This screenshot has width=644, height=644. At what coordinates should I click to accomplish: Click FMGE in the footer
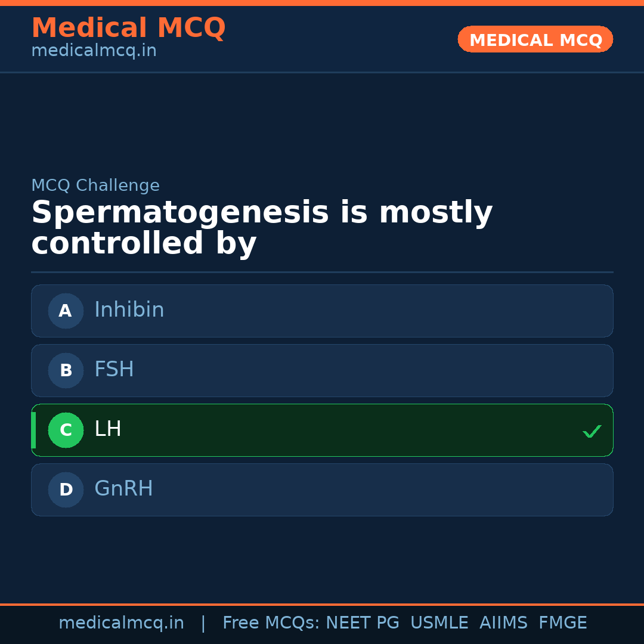pos(562,623)
